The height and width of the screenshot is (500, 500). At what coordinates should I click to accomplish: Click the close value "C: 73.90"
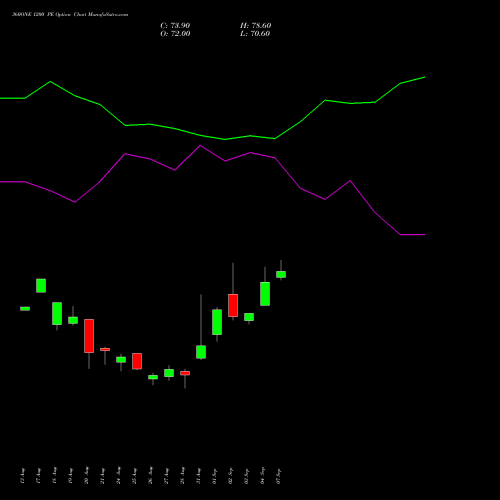pos(175,26)
